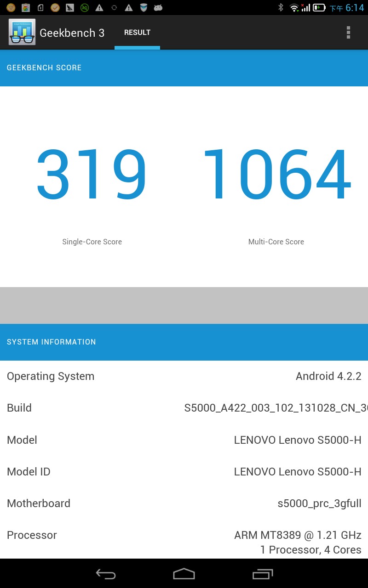The width and height of the screenshot is (368, 588).
Task: Select the Operating System row label
Action: pyautogui.click(x=51, y=376)
